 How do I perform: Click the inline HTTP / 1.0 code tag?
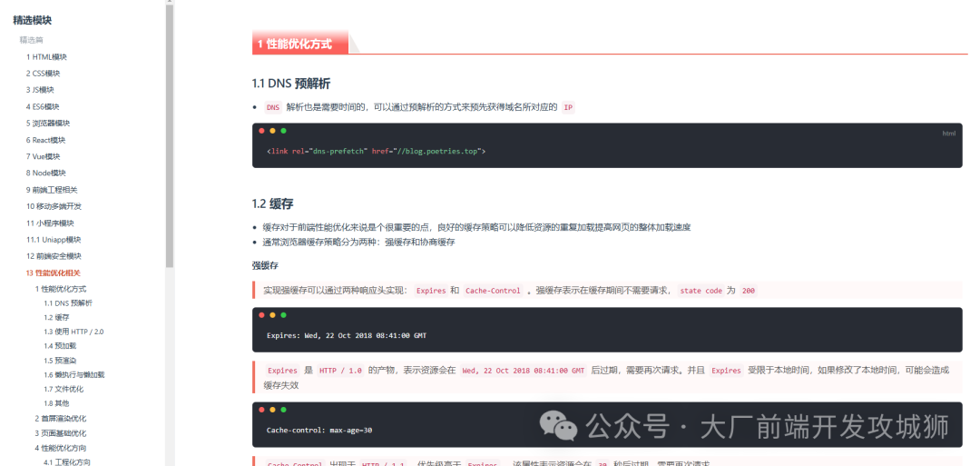[340, 371]
